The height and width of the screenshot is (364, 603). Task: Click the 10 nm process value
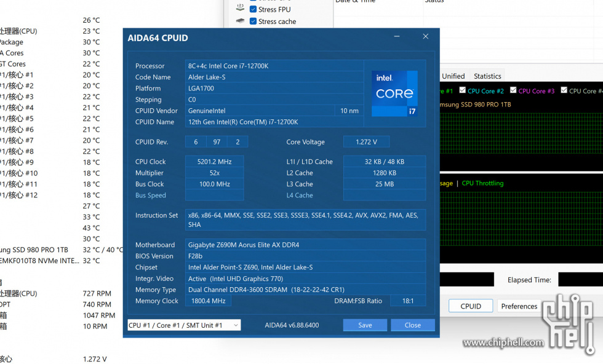[x=349, y=111]
